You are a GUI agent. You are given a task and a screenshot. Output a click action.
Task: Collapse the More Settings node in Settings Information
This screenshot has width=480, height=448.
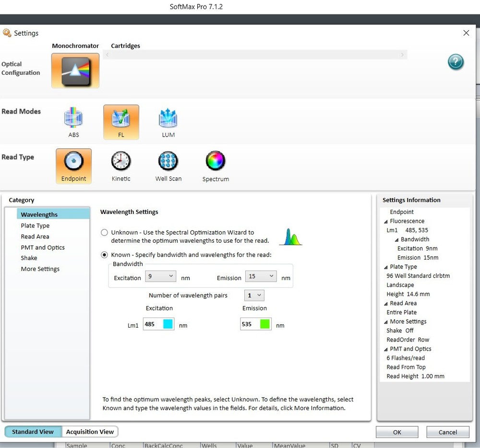point(386,322)
